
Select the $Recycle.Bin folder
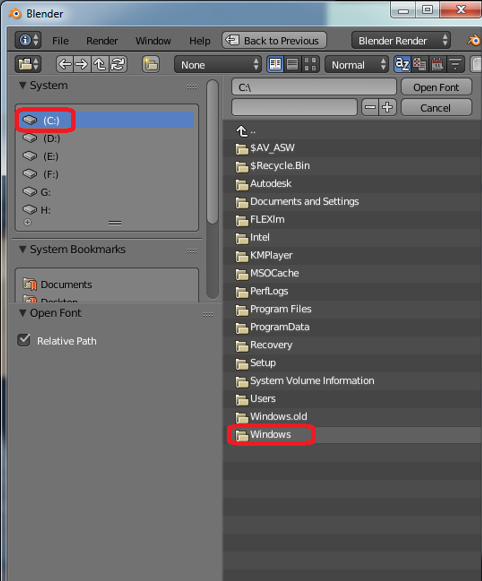point(352,166)
